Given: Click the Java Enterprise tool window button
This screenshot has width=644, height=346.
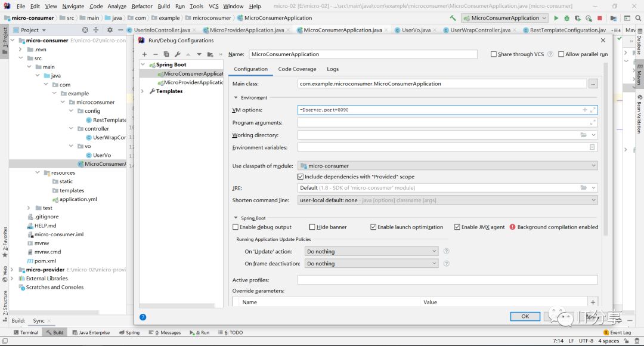Looking at the screenshot, I should pos(91,332).
